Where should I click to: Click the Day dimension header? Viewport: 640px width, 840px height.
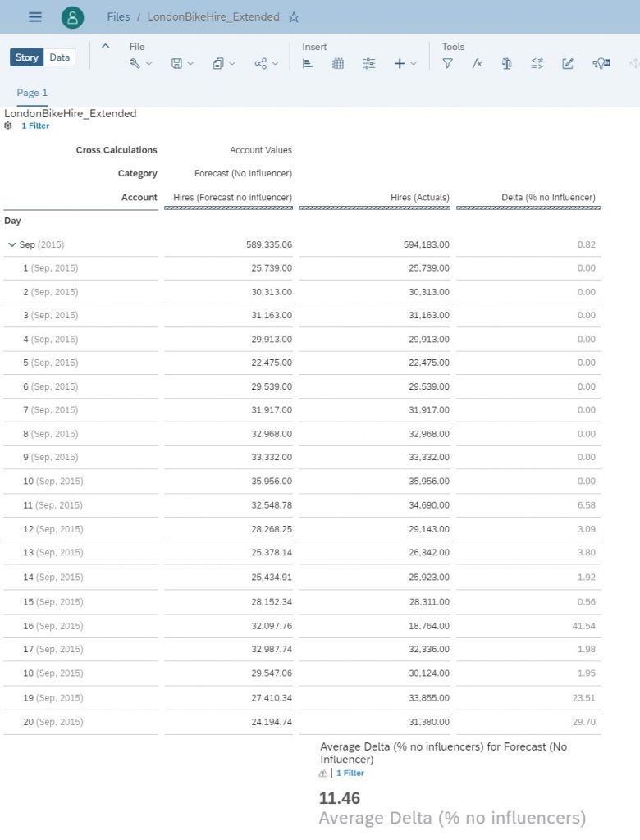pos(12,221)
